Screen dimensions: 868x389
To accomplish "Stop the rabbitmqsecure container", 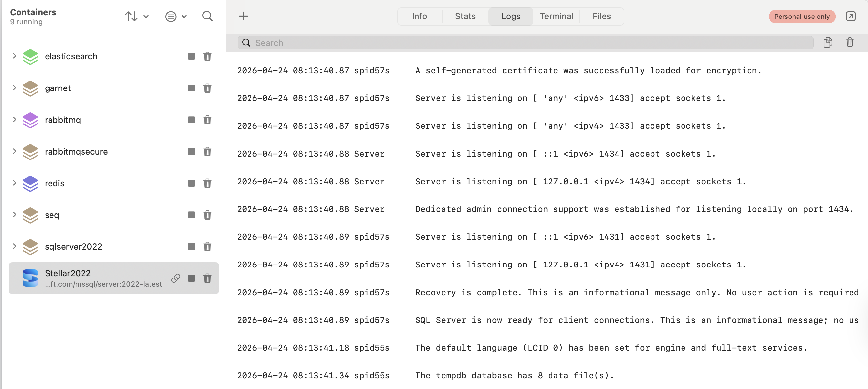I will tap(191, 151).
